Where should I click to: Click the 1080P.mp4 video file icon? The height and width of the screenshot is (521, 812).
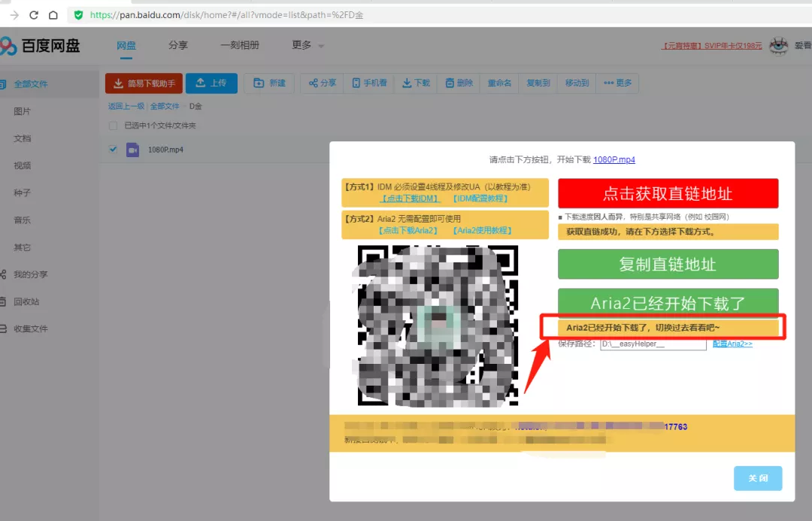coord(132,150)
